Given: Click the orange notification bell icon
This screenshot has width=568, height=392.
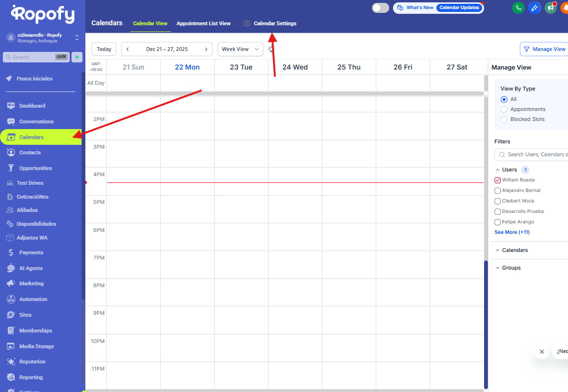Looking at the screenshot, I should [x=564, y=8].
